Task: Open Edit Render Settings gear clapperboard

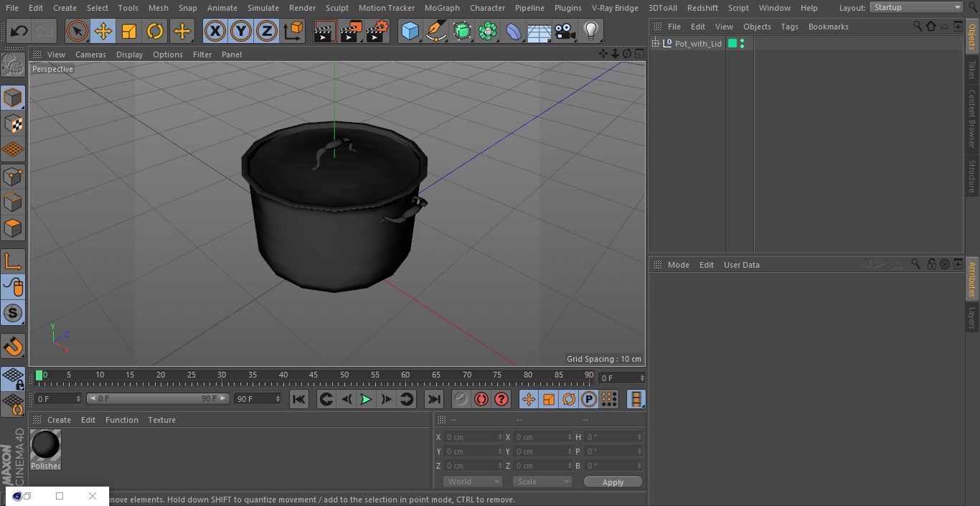Action: [377, 32]
